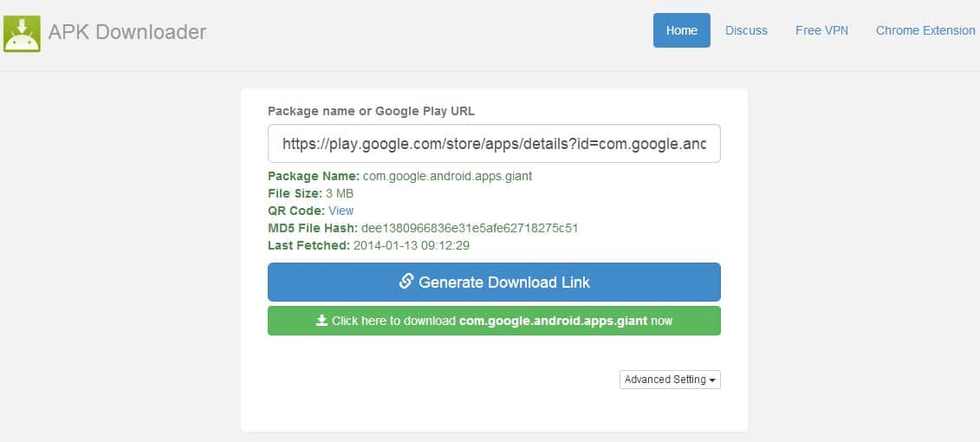View the QR Code link
Screen dimensions: 980x442
(341, 211)
